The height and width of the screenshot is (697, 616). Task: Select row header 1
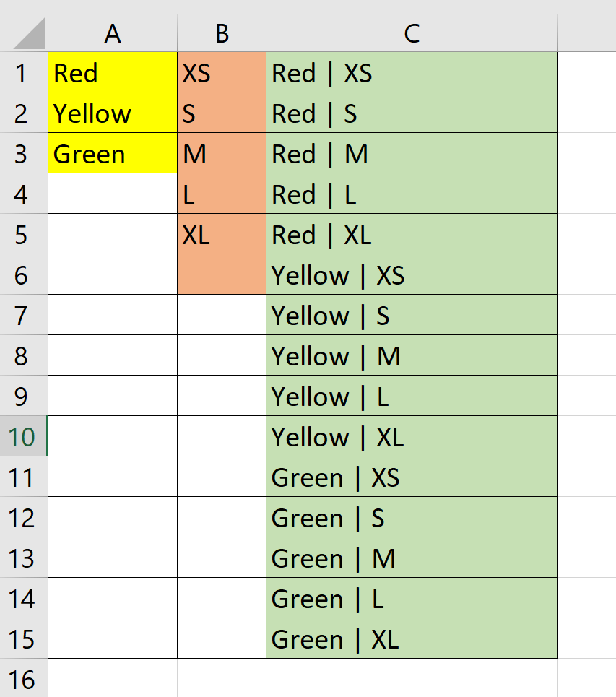tap(22, 73)
